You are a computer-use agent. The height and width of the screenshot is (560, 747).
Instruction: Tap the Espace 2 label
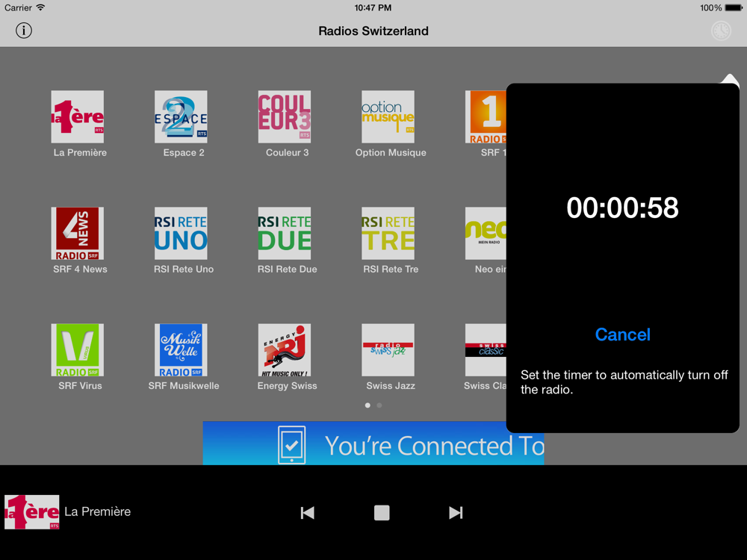click(184, 153)
